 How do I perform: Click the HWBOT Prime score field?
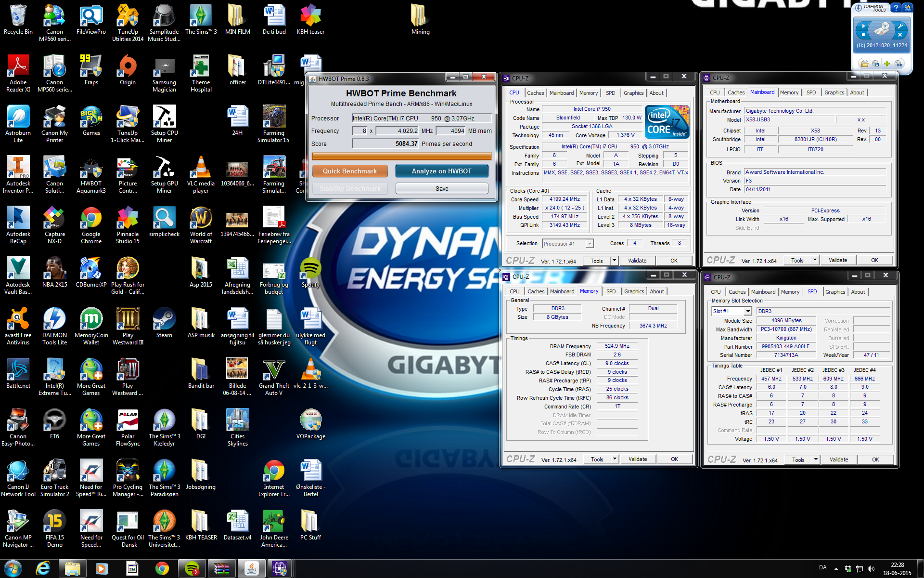coord(385,144)
